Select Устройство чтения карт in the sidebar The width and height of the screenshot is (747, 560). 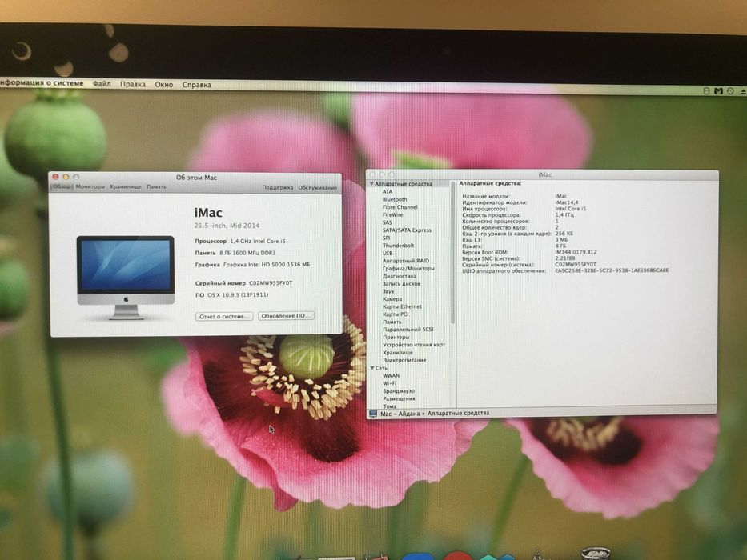tap(413, 345)
